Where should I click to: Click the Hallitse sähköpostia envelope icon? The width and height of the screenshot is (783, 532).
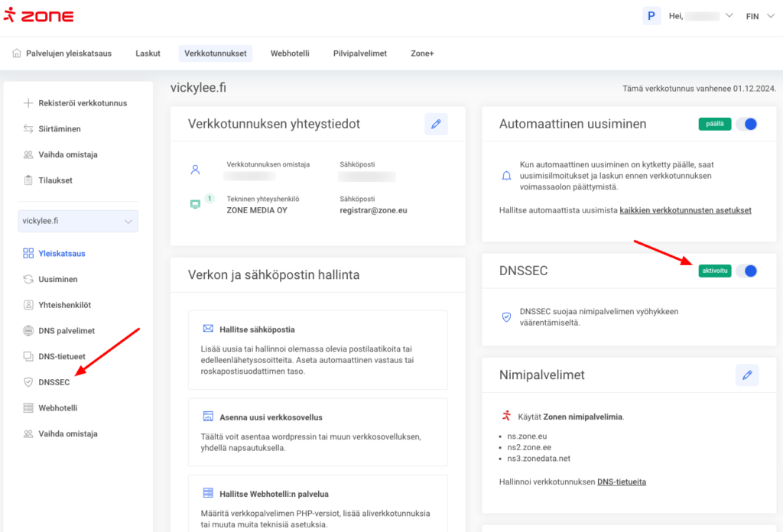(x=208, y=329)
